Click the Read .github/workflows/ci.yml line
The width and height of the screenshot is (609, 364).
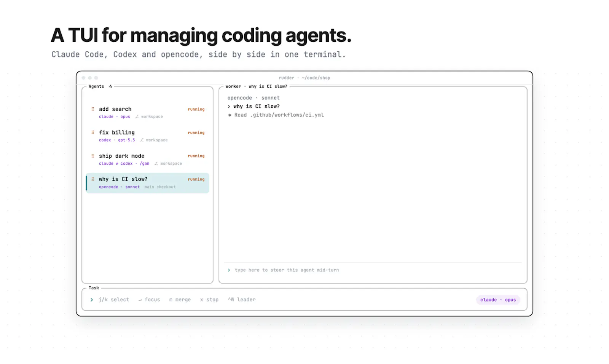[x=279, y=115]
